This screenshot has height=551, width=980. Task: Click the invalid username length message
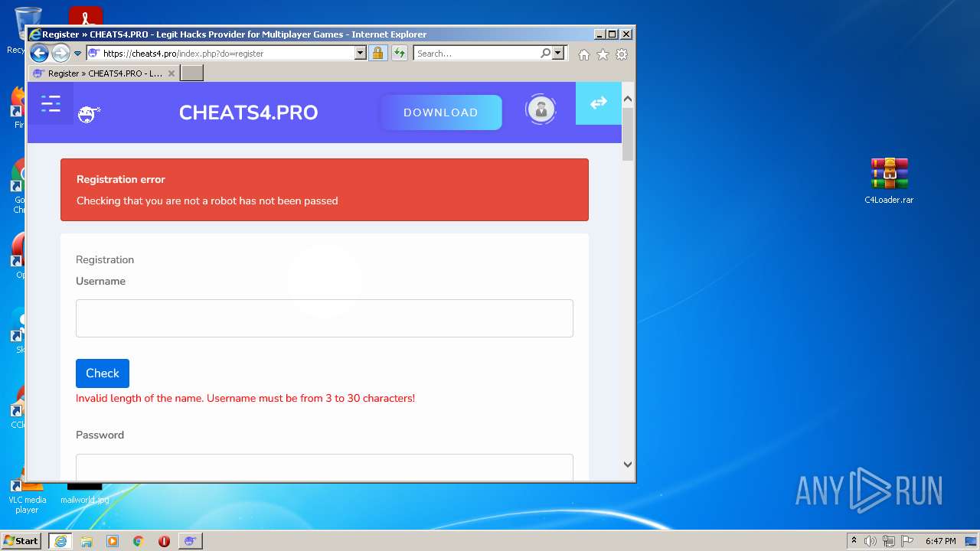[x=245, y=398]
